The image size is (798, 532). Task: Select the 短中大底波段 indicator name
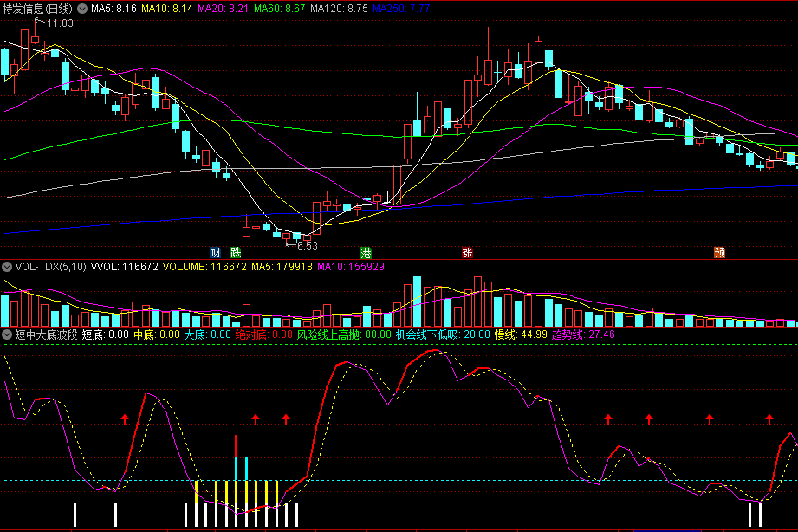[x=46, y=334]
